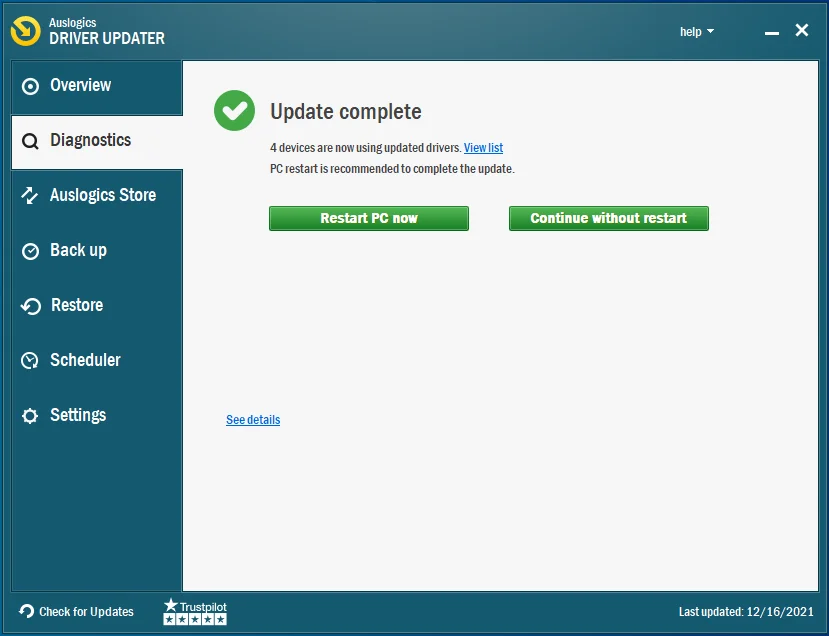Screen dimensions: 829x636
Task: Click the Restart PC now button
Action: pyautogui.click(x=369, y=218)
